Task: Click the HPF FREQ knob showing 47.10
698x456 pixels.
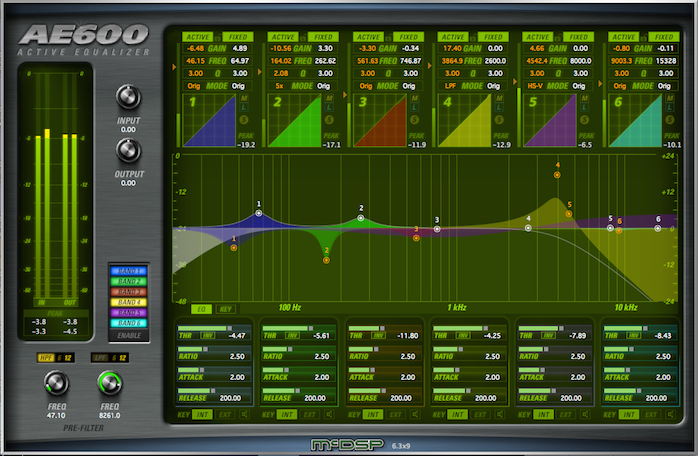Action: pos(57,383)
